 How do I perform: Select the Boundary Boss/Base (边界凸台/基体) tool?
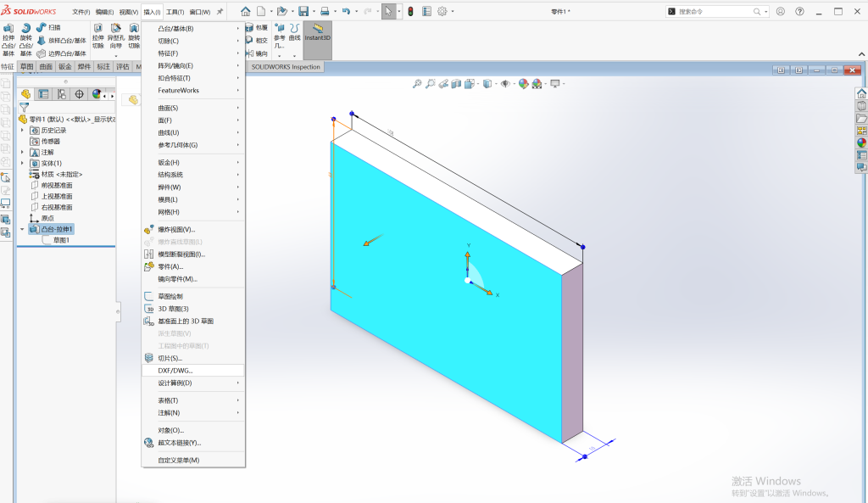point(61,53)
